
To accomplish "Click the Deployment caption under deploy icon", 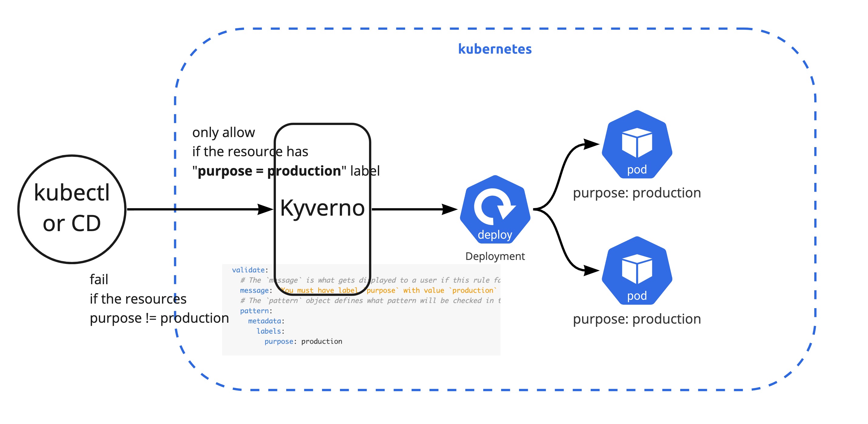I will 495,256.
